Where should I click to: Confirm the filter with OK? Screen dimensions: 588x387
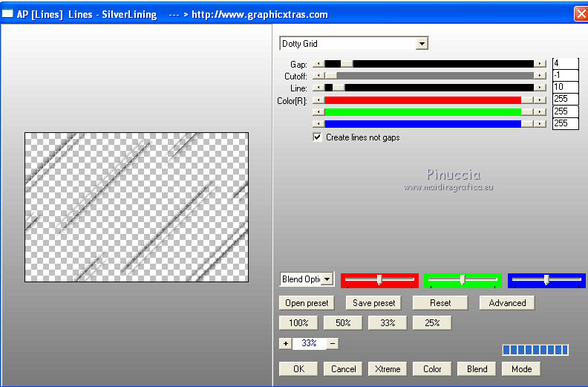298,369
